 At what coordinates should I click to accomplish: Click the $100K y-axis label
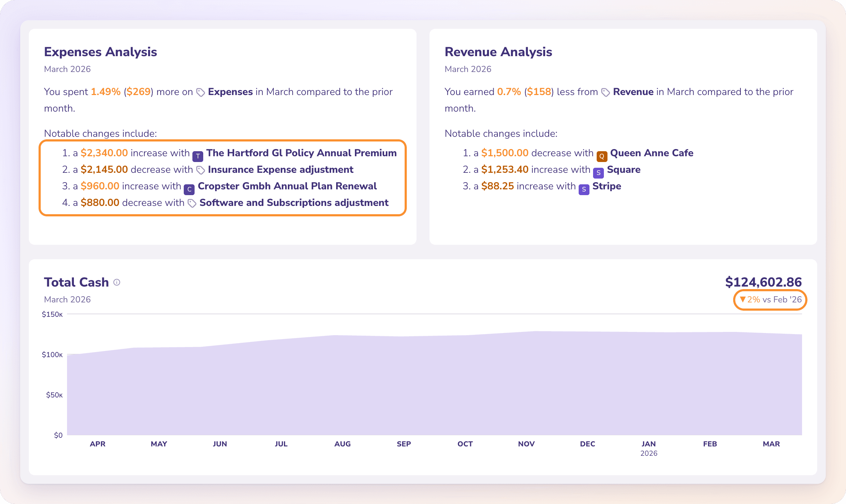pos(52,355)
